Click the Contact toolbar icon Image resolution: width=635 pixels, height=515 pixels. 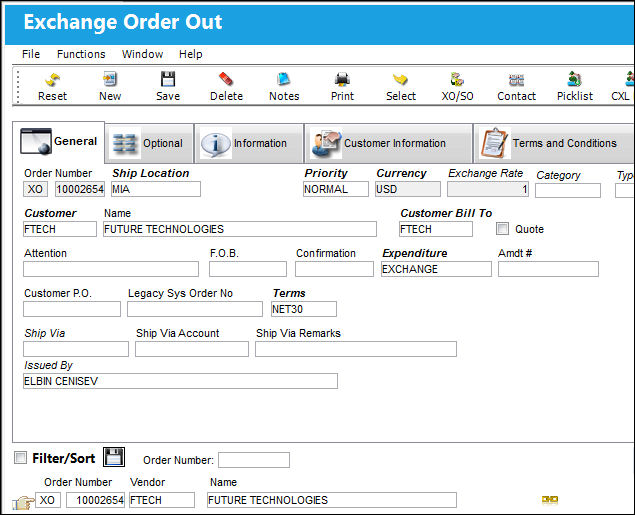click(516, 80)
